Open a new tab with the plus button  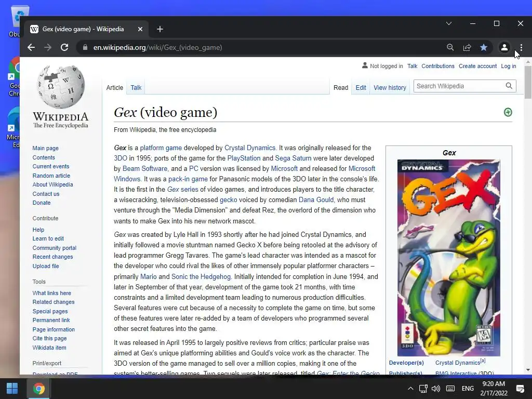[160, 29]
